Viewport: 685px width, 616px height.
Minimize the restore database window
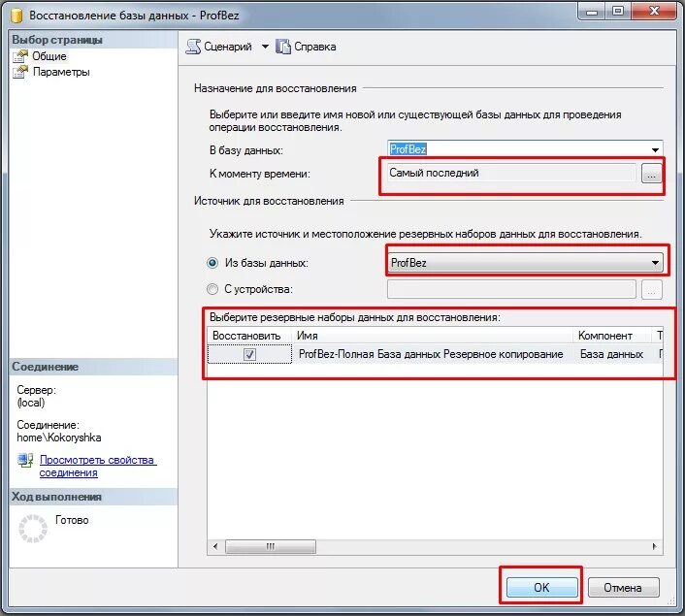click(x=592, y=11)
